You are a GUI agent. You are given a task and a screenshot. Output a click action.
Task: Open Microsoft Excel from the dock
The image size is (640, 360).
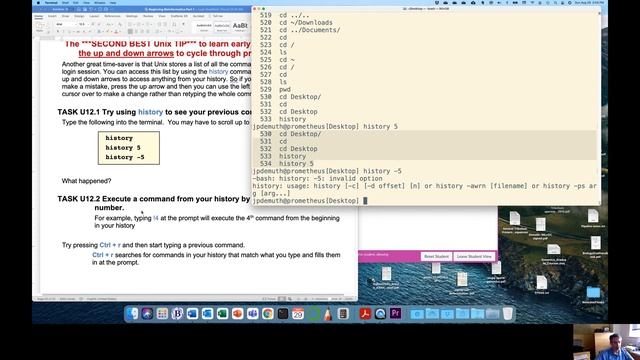[x=222, y=313]
